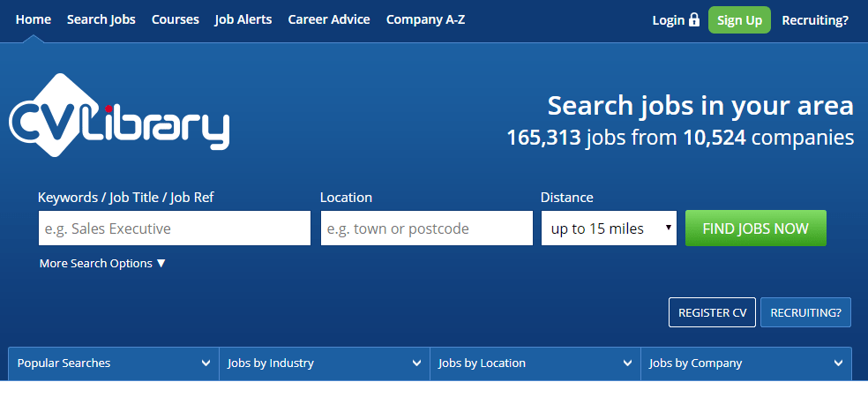Expand More Search Options
The image size is (868, 397).
[x=102, y=264]
